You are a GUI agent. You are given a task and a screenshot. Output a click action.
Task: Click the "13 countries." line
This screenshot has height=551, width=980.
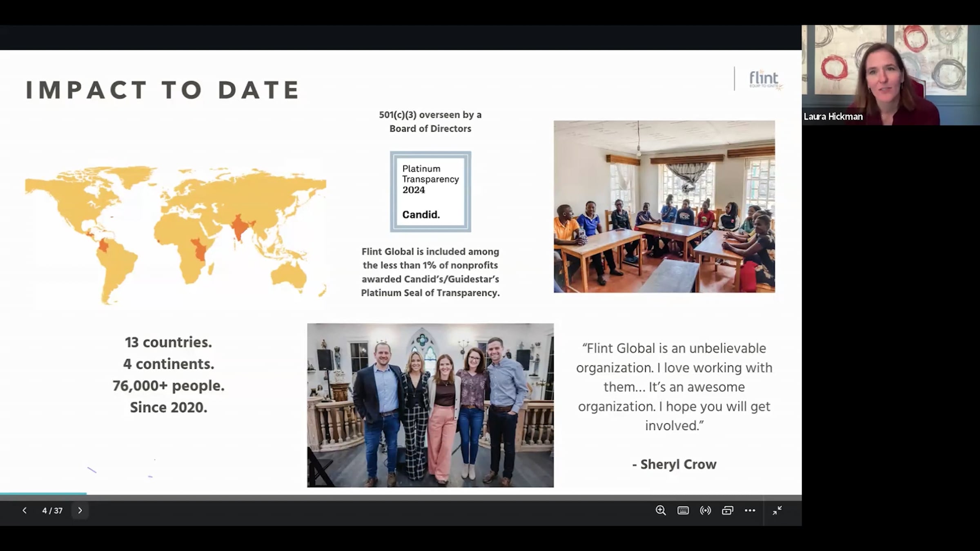coord(169,342)
